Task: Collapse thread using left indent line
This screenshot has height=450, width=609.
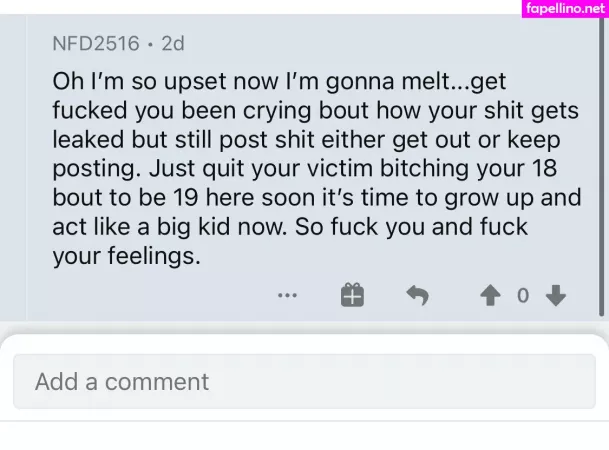Action: coord(26,170)
